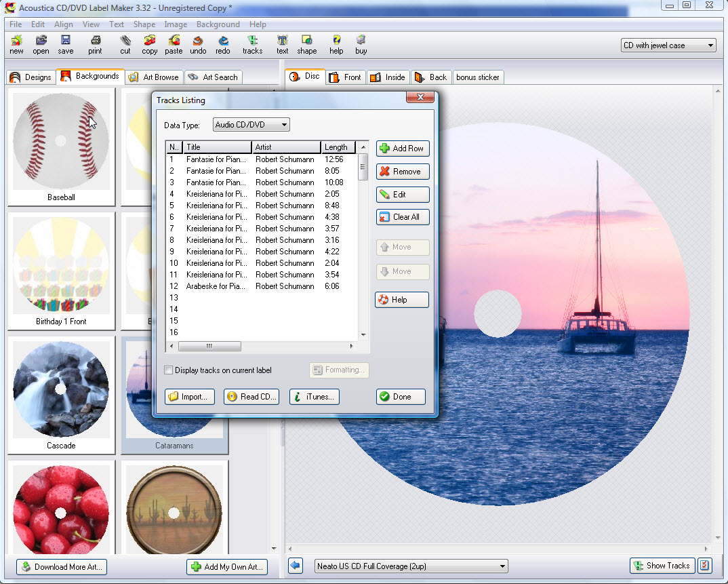The width and height of the screenshot is (728, 584).
Task: Click track list vertical scrollbar thumb
Action: tap(363, 168)
